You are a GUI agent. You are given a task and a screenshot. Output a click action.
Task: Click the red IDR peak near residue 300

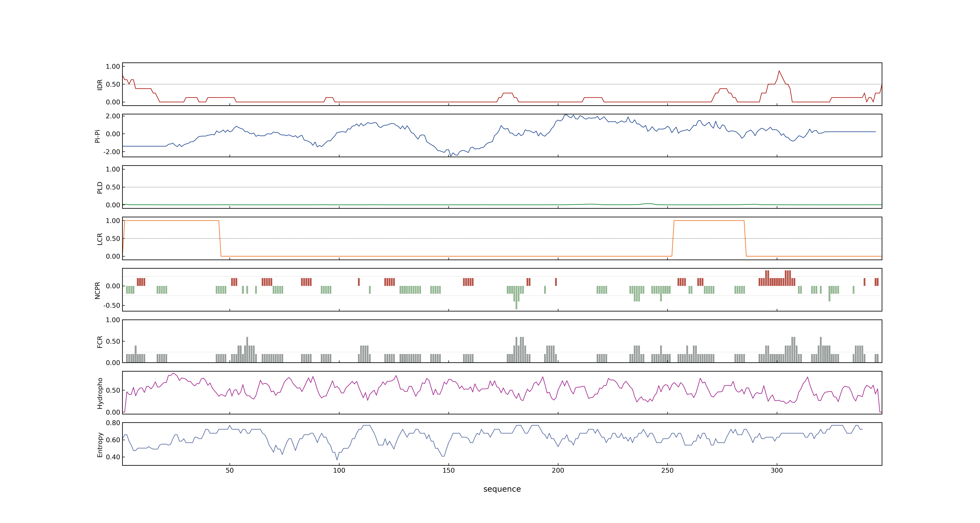coord(779,71)
